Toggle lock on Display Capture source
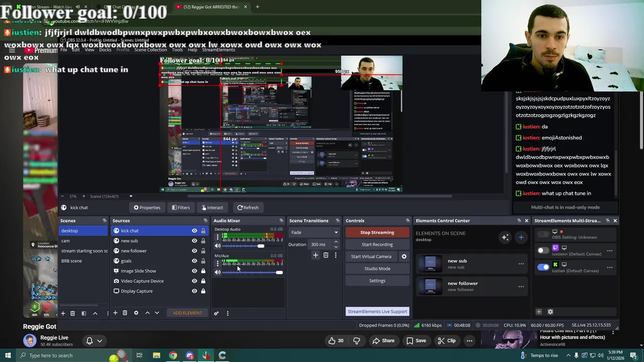This screenshot has height=362, width=644. 203,291
